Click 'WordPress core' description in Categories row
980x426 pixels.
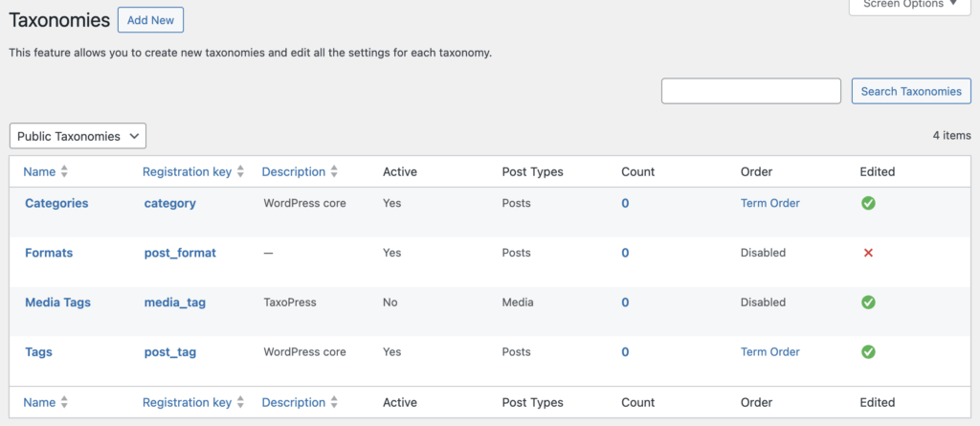[x=305, y=203]
